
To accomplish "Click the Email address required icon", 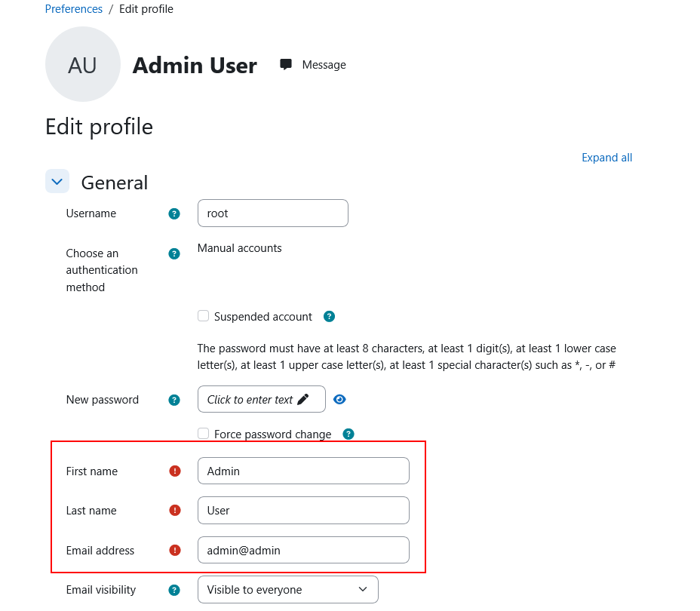I will [175, 551].
